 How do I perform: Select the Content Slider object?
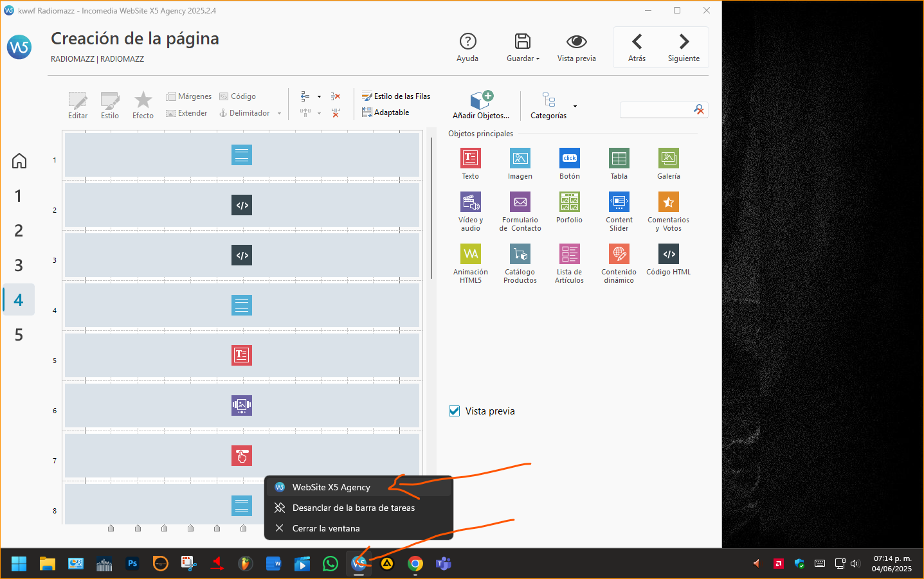click(x=619, y=202)
